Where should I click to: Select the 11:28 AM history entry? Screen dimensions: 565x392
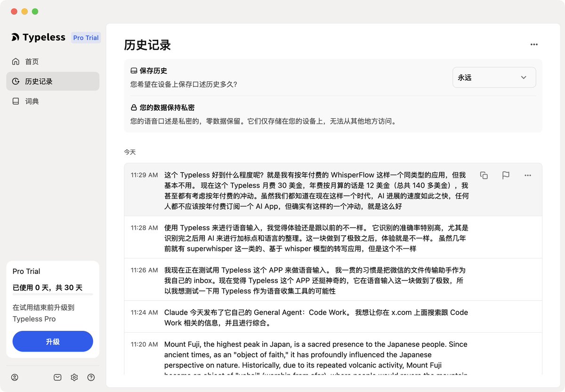[333, 238]
